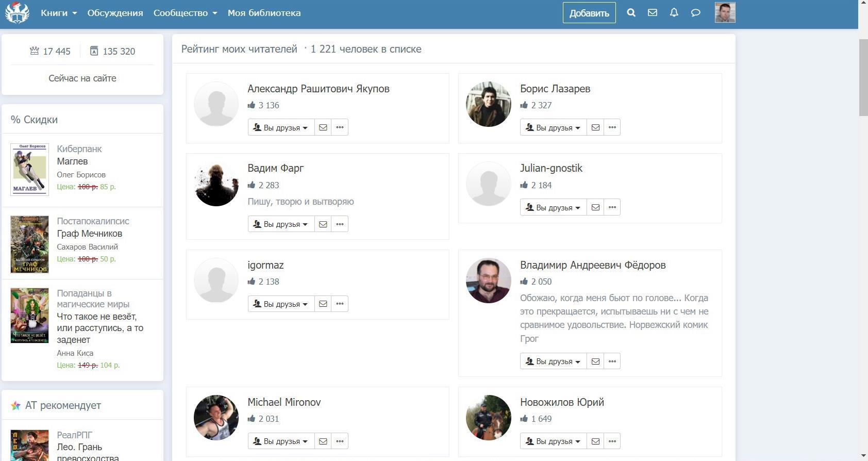Expand 'Вы друзья' dropdown for Julian-gnostik
The height and width of the screenshot is (461, 868).
(554, 207)
